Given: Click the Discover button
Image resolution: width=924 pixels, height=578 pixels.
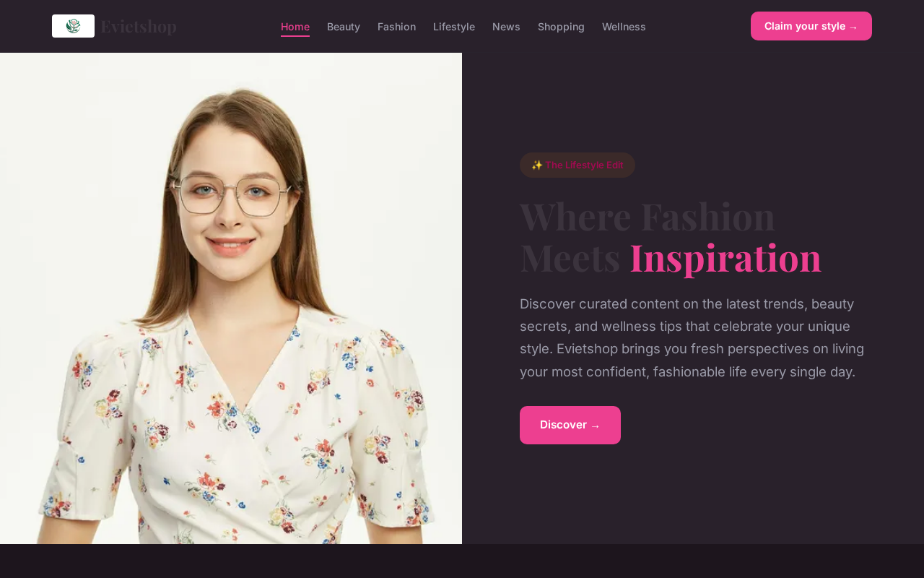Looking at the screenshot, I should click(x=570, y=425).
